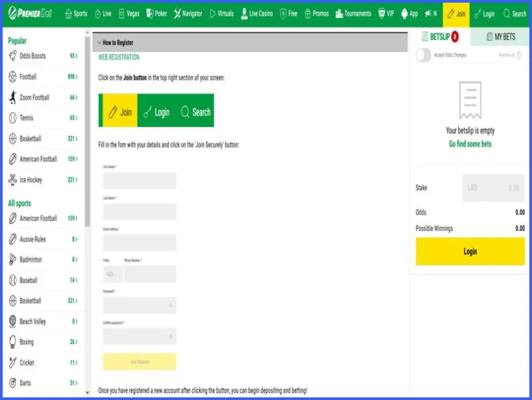Select the Zoom Football runner icon
This screenshot has width=532, height=400.
[x=13, y=97]
